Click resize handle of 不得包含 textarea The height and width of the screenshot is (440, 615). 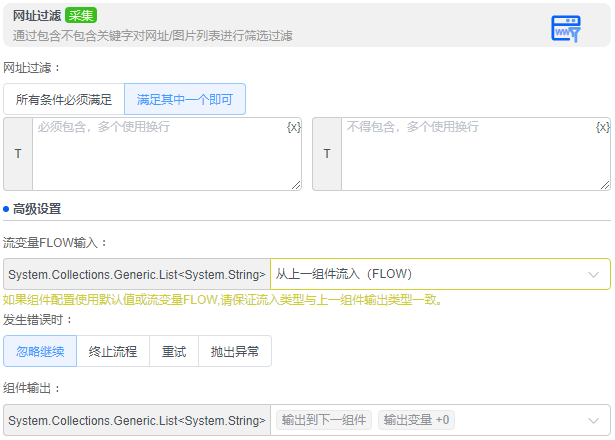pos(605,184)
